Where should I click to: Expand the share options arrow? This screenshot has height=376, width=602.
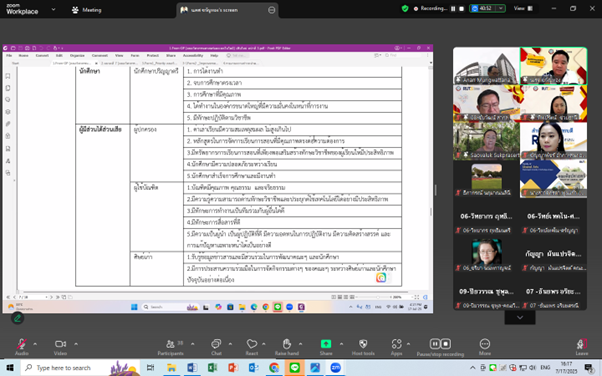[341, 344]
